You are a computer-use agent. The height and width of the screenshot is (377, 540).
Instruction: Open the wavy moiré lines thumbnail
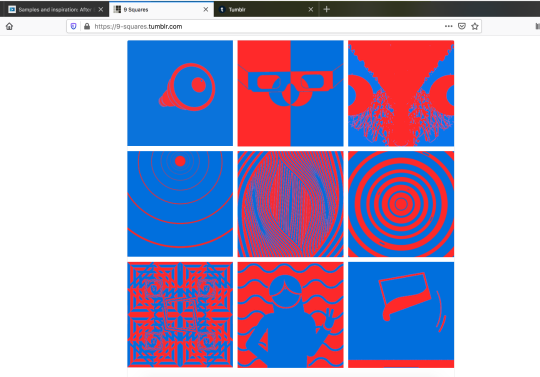click(x=290, y=204)
